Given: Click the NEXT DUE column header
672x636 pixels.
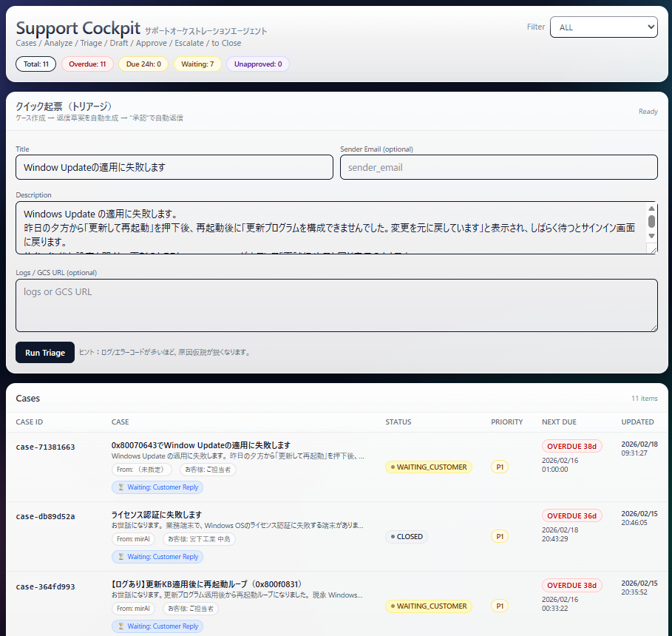Looking at the screenshot, I should 558,422.
